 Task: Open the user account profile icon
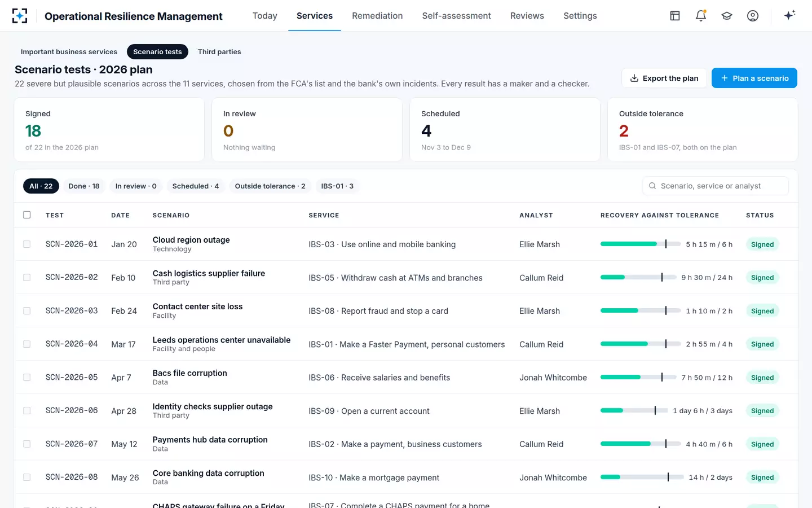coord(753,16)
